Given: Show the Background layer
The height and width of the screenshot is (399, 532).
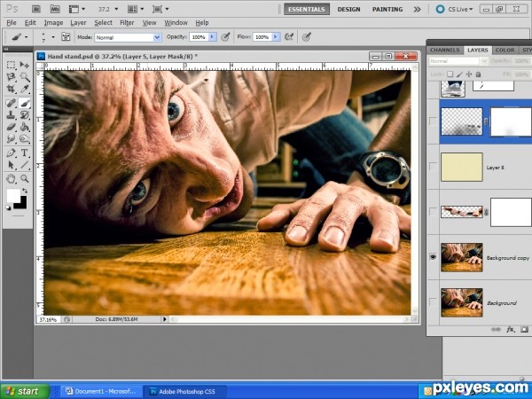Looking at the screenshot, I should point(433,302).
